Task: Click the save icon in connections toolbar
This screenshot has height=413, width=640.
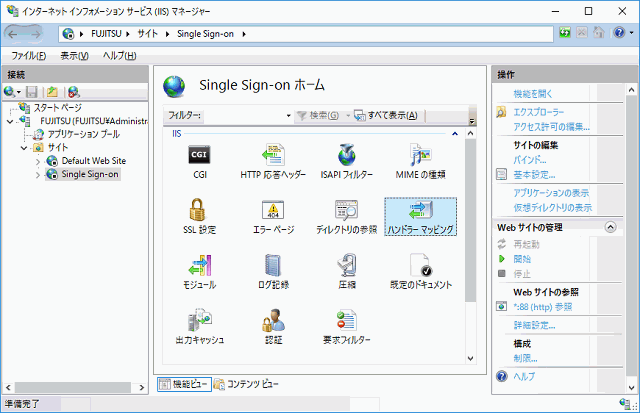Action: click(x=32, y=92)
